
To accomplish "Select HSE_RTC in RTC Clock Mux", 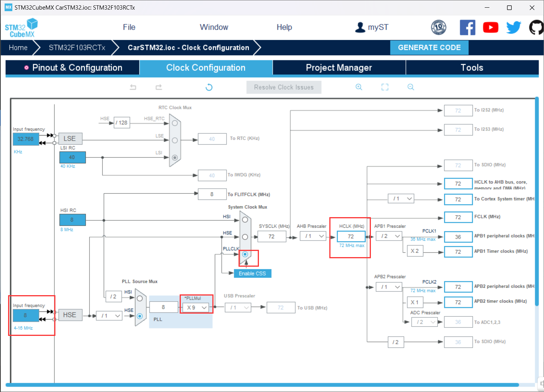I will click(x=175, y=123).
